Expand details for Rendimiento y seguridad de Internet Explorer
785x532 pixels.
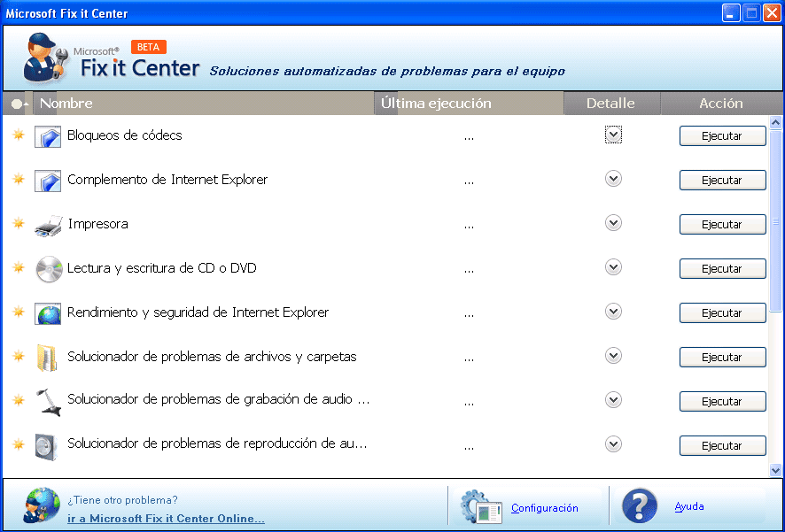[613, 312]
